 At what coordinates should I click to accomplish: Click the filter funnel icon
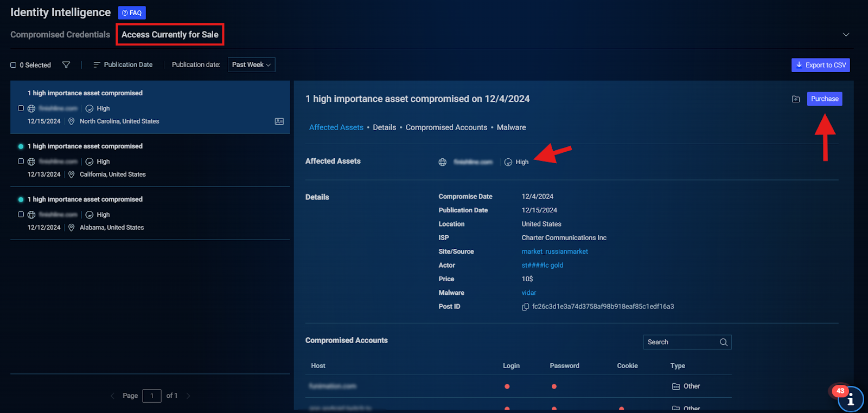[x=66, y=65]
